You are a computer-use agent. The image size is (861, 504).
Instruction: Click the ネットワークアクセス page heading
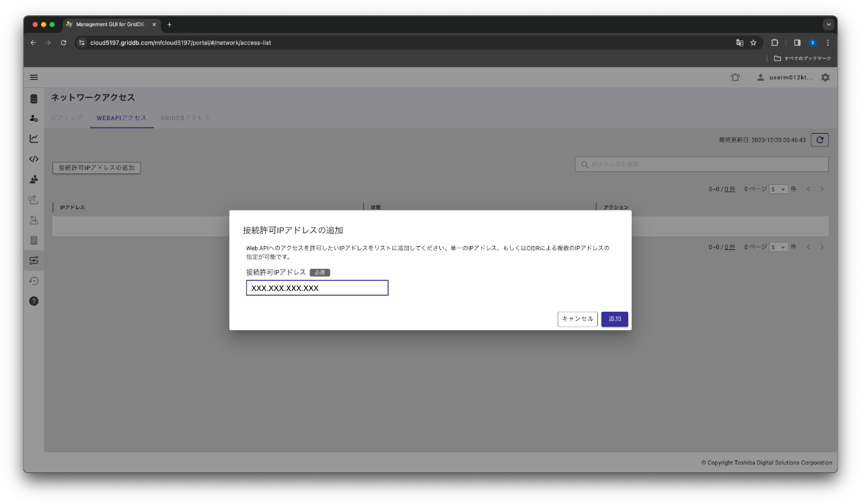click(x=93, y=97)
